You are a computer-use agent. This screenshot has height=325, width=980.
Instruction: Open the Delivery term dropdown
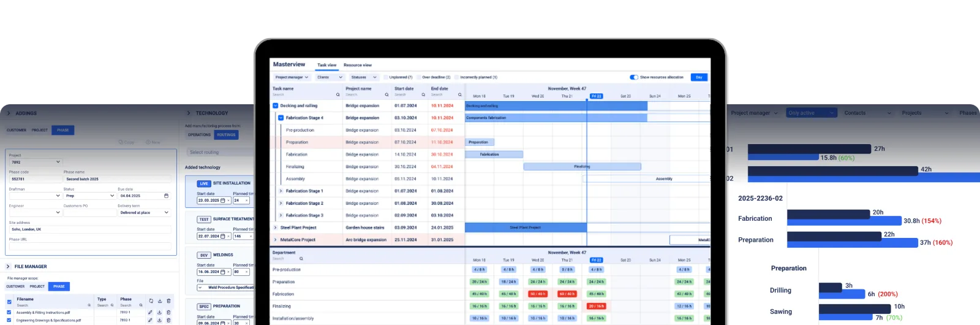coord(144,212)
